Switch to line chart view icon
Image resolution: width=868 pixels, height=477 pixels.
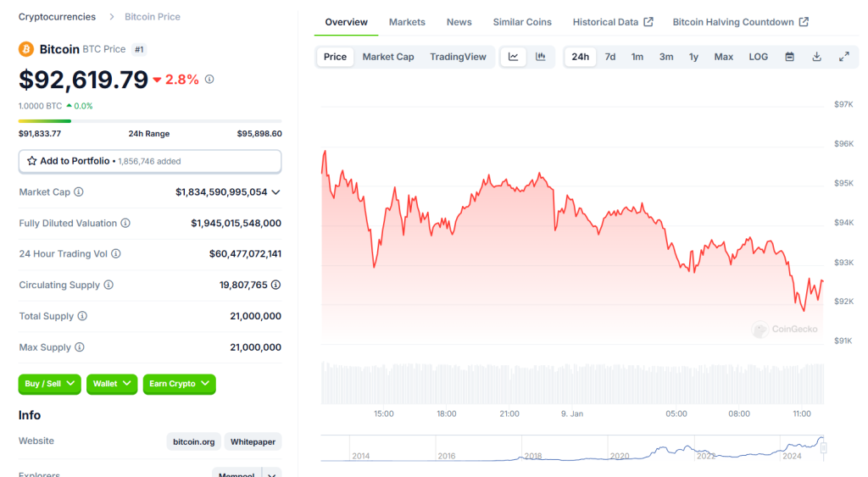coord(513,57)
